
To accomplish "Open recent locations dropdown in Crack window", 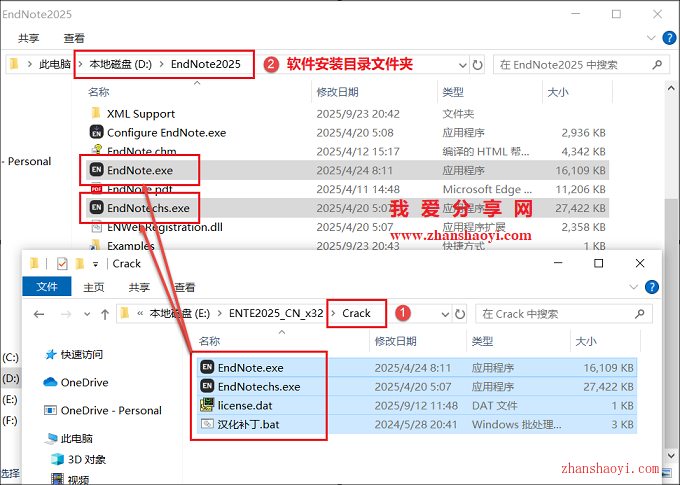I will [87, 314].
